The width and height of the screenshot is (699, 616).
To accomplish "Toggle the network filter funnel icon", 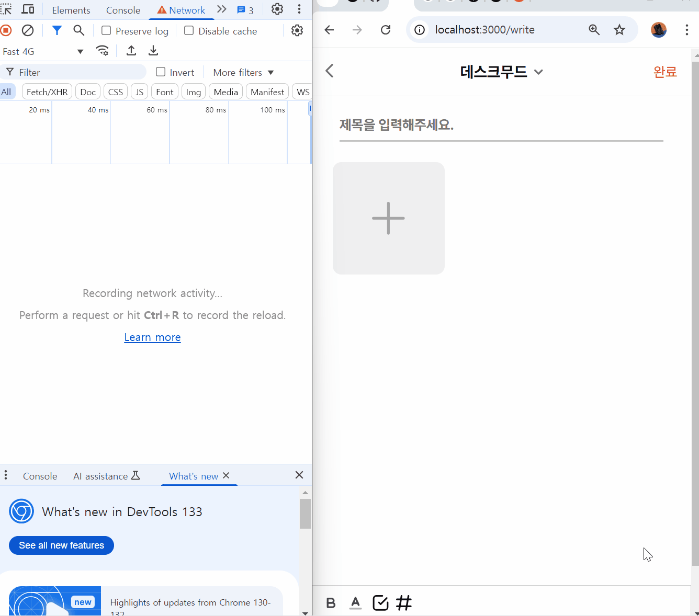I will tap(57, 30).
